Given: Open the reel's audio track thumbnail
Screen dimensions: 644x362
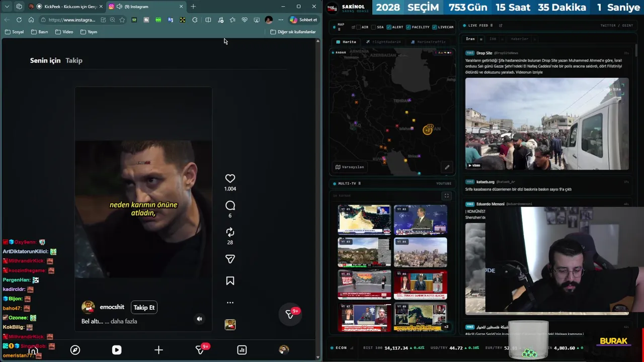Looking at the screenshot, I should 230,325.
